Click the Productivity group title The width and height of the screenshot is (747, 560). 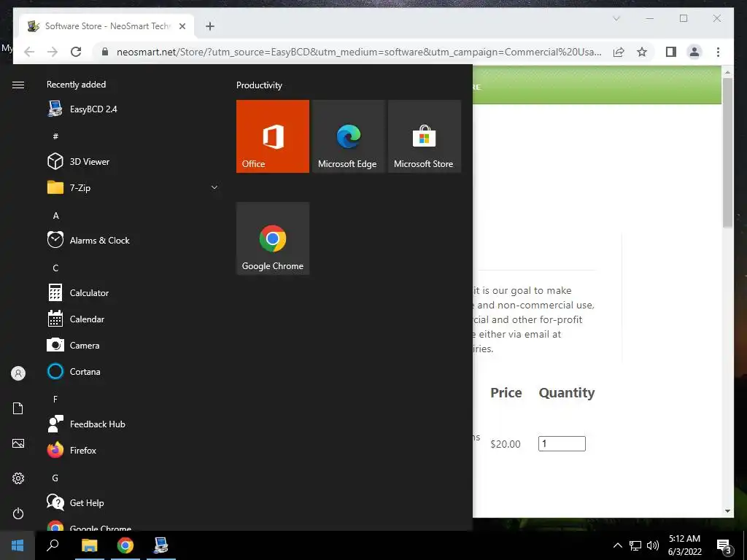click(x=259, y=85)
